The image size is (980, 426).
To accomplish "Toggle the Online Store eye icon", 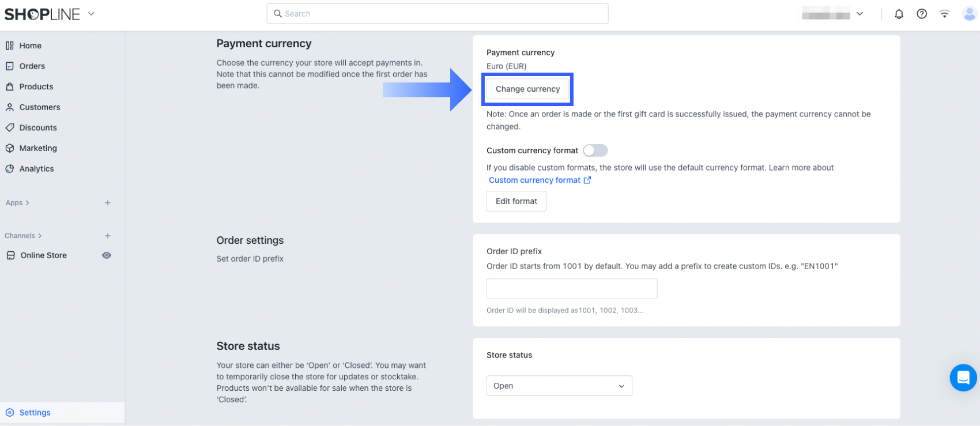I will (107, 255).
